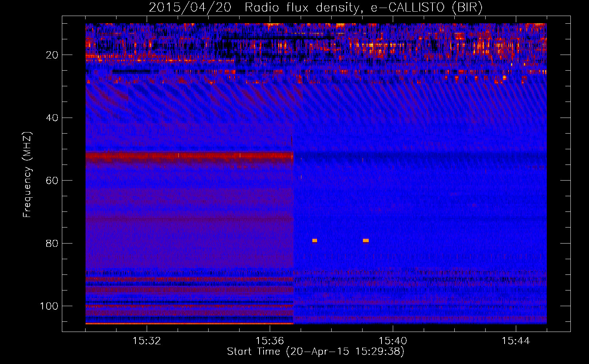Click the 15:36 time tick label
The height and width of the screenshot is (364, 589).
coord(270,341)
